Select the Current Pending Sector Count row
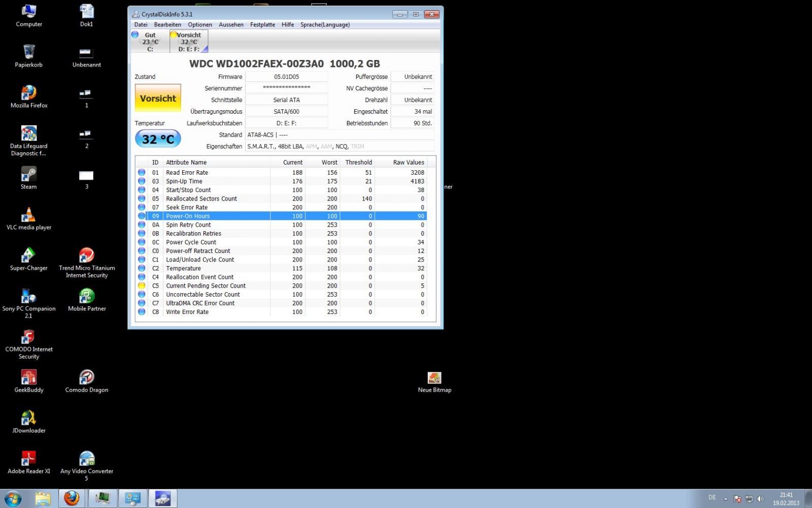The image size is (812, 508). pyautogui.click(x=281, y=286)
